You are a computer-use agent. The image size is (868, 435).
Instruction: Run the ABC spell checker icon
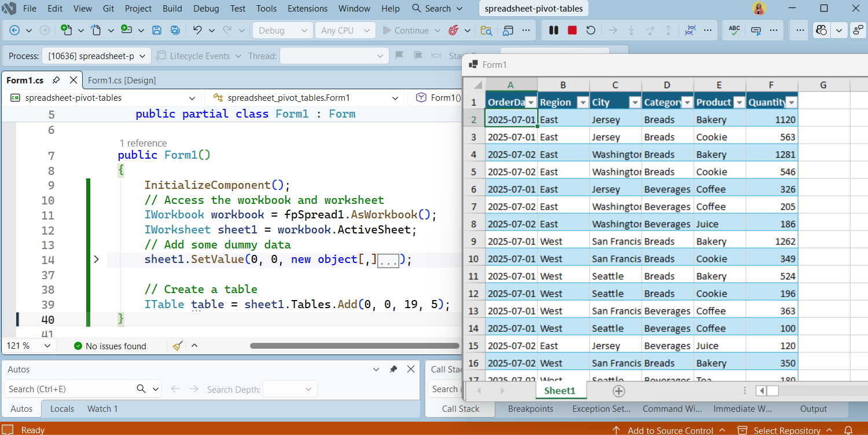point(734,30)
